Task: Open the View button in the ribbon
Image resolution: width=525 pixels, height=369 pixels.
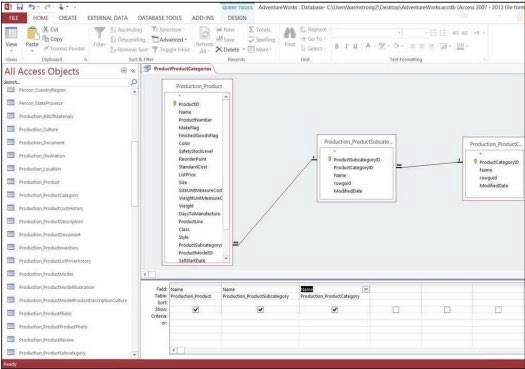Action: [11, 39]
